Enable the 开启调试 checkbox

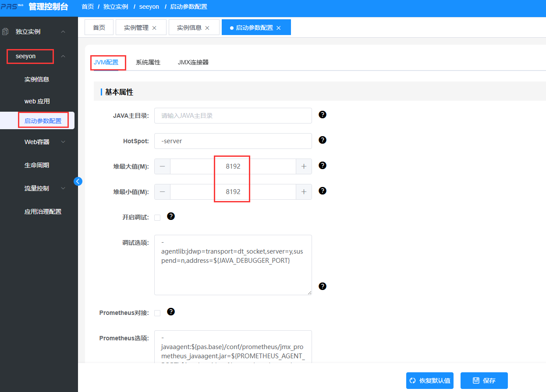click(157, 218)
